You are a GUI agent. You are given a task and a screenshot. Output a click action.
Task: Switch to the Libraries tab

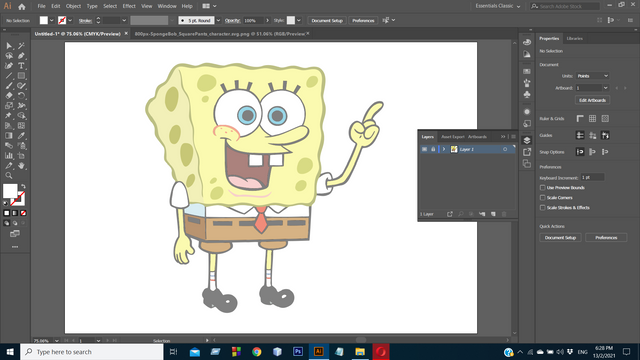(575, 38)
